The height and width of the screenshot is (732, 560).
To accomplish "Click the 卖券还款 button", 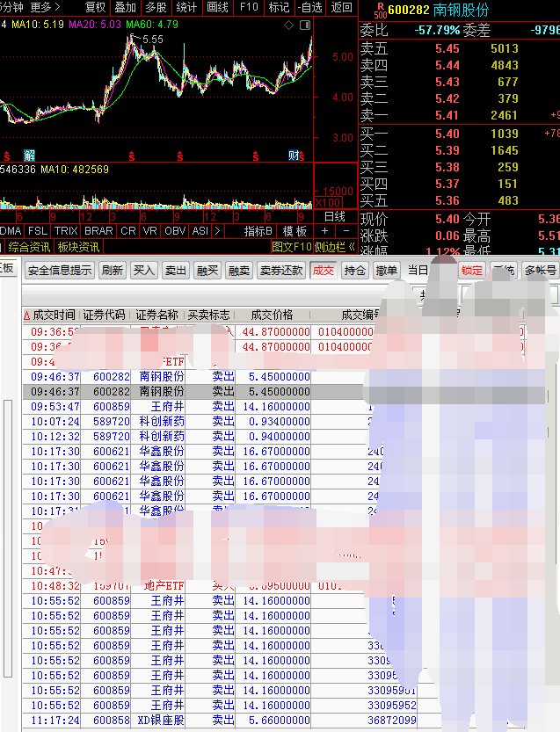I will pyautogui.click(x=281, y=271).
